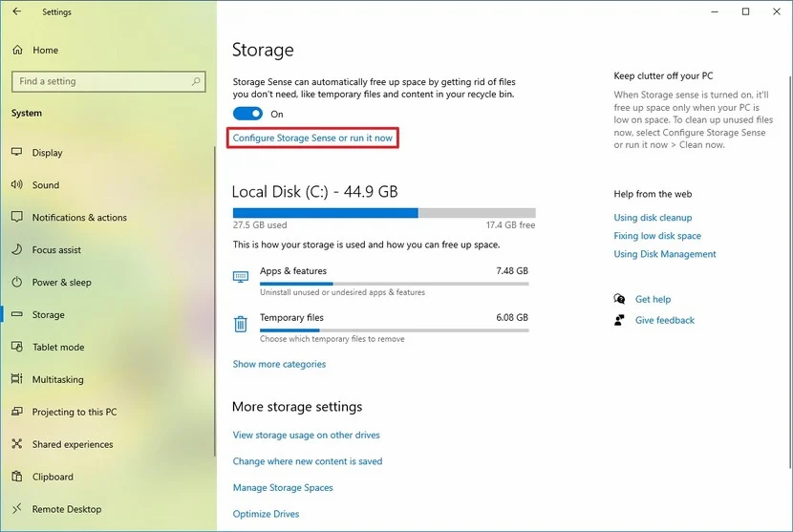Click the Storage drive icon in sidebar

pos(17,314)
